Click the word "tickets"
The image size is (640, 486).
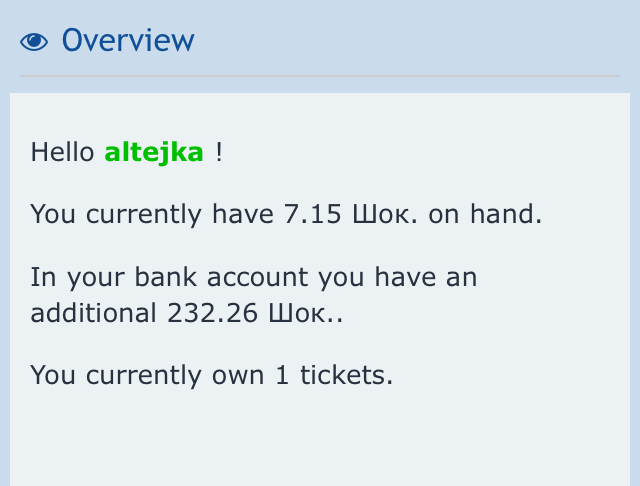tap(344, 375)
